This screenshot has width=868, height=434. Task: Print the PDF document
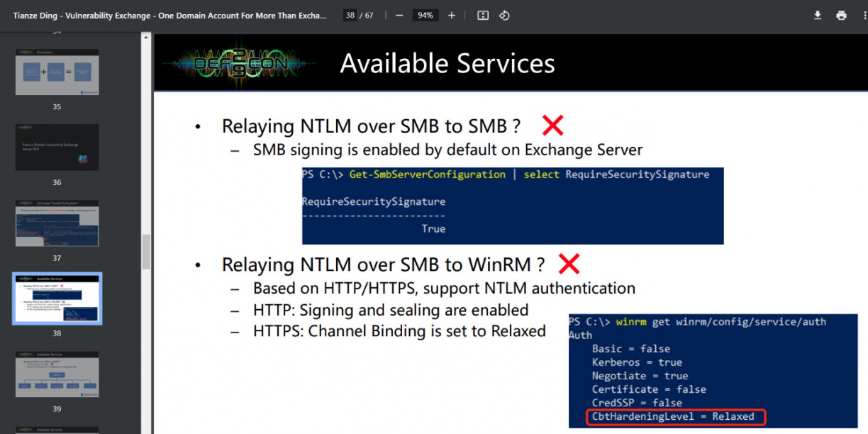pyautogui.click(x=841, y=16)
